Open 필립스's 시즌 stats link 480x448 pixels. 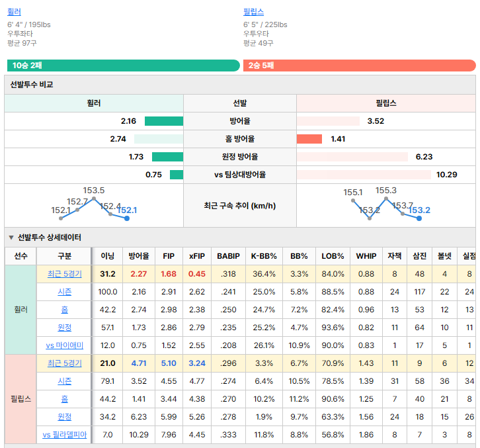pyautogui.click(x=65, y=381)
